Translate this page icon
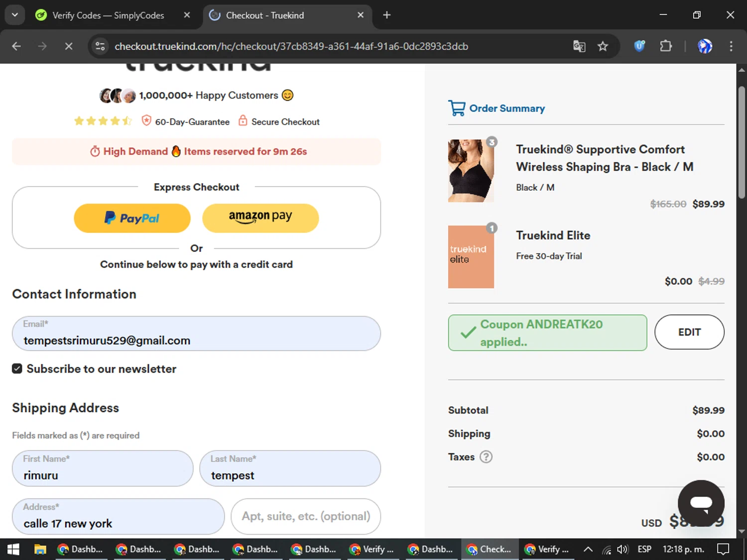Screen dimensions: 747x560 (579, 46)
